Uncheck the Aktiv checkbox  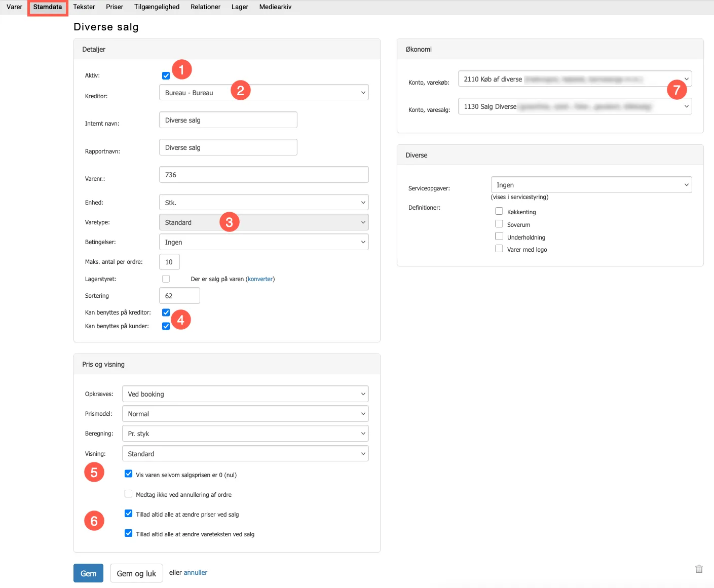click(166, 76)
